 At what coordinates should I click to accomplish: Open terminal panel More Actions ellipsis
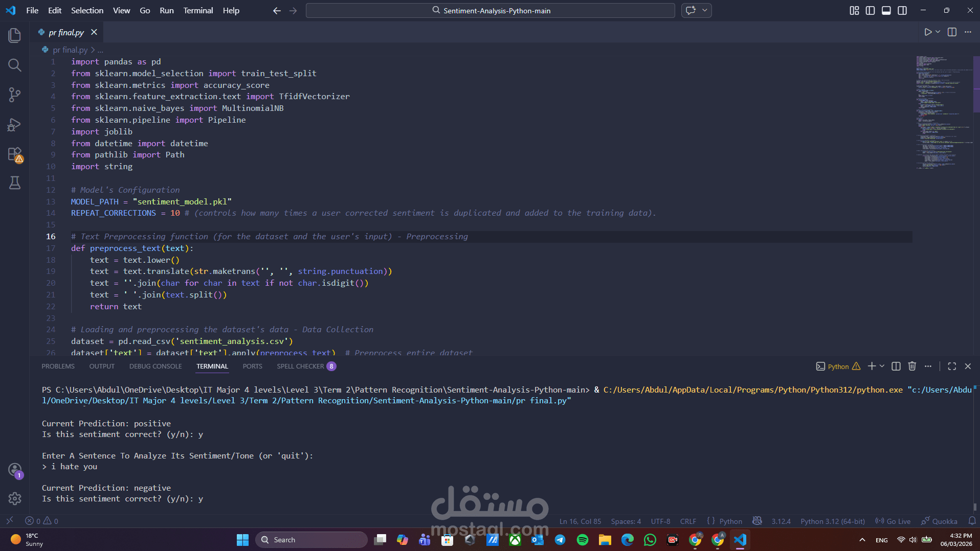pyautogui.click(x=928, y=366)
